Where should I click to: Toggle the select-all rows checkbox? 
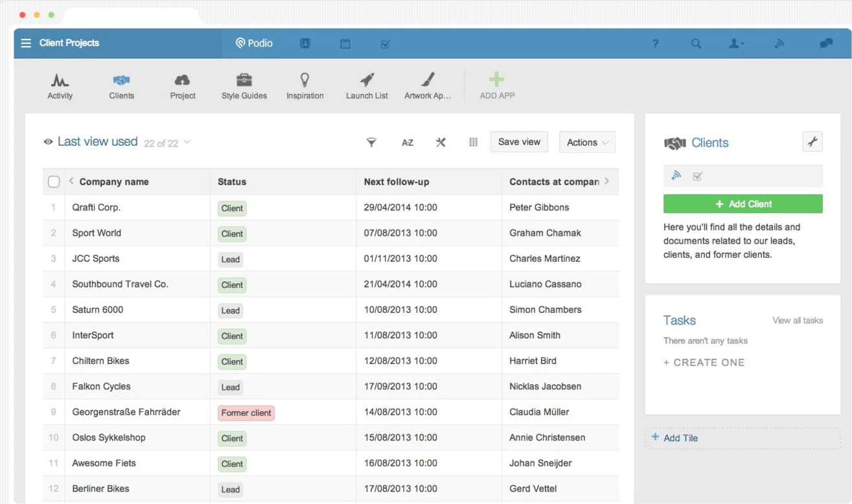click(53, 181)
